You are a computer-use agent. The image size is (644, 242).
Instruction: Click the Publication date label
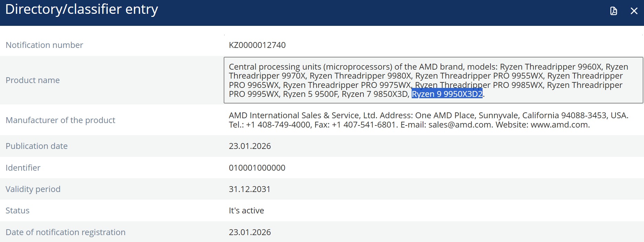(x=36, y=146)
